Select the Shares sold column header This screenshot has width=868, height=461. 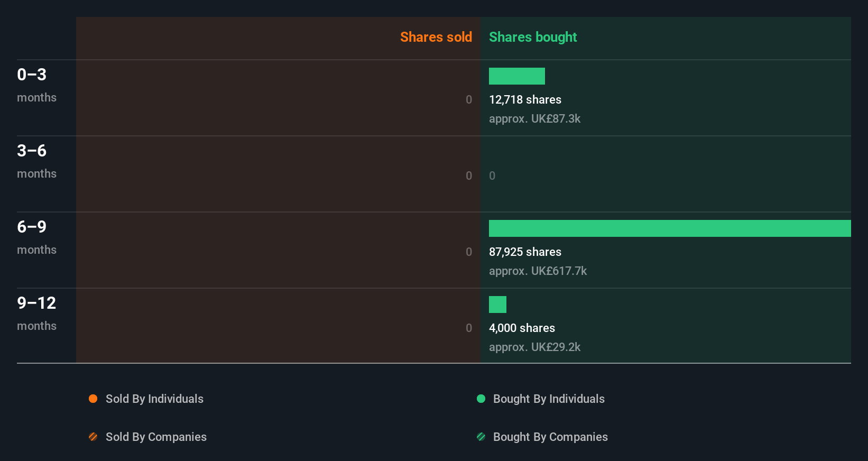click(436, 37)
